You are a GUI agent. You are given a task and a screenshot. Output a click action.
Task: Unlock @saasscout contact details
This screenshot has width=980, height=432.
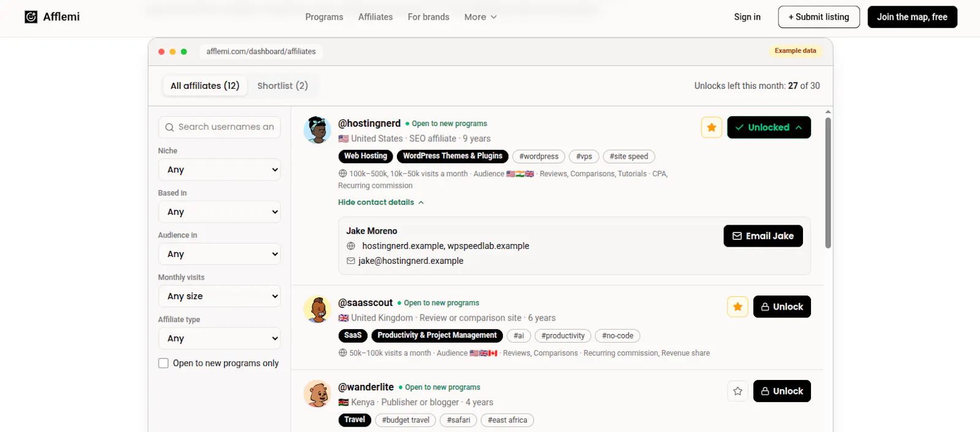point(782,307)
